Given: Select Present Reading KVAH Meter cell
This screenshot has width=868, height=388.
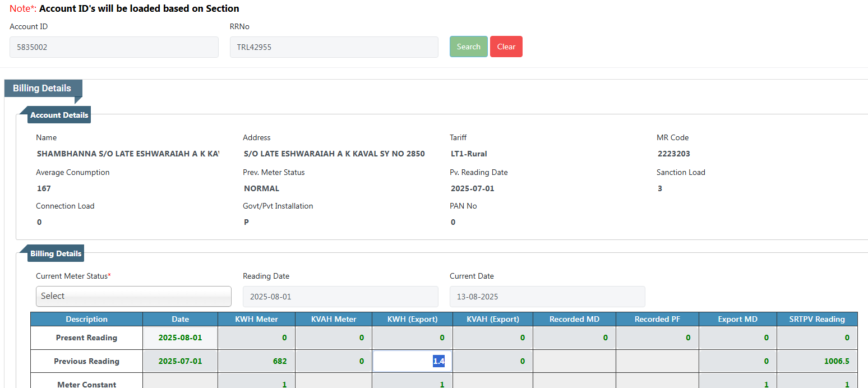Looking at the screenshot, I should tap(334, 338).
